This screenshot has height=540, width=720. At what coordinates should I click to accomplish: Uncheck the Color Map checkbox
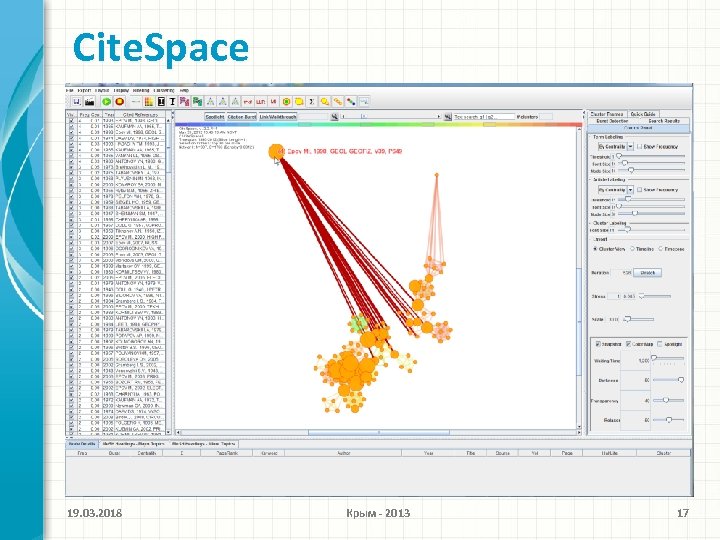pos(629,343)
